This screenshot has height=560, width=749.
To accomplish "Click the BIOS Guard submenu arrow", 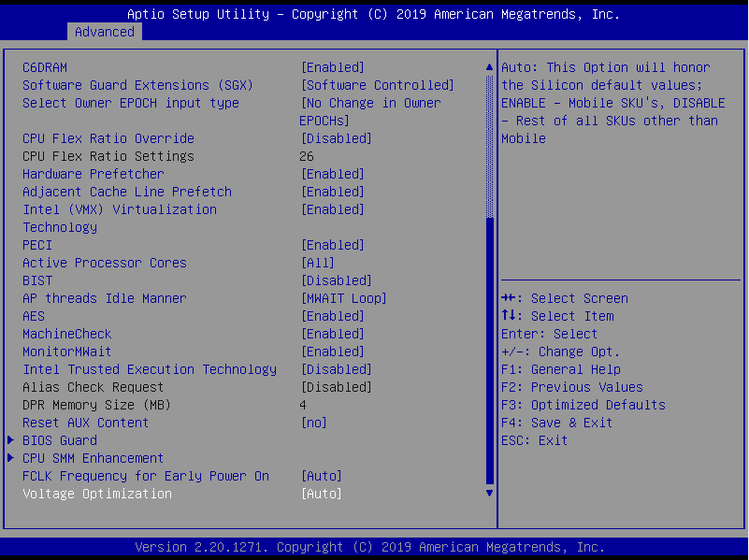I will (11, 440).
